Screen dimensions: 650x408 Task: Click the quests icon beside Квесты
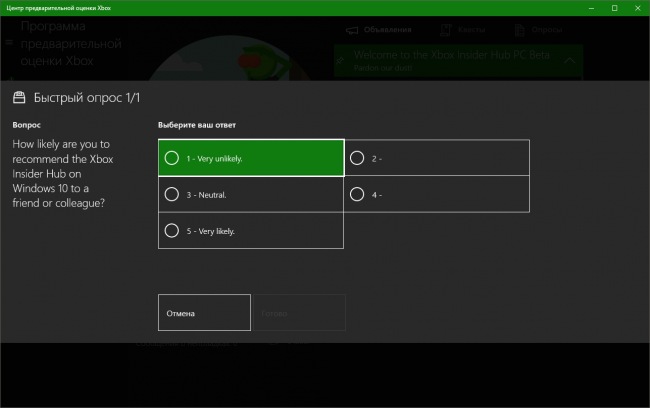(x=446, y=30)
